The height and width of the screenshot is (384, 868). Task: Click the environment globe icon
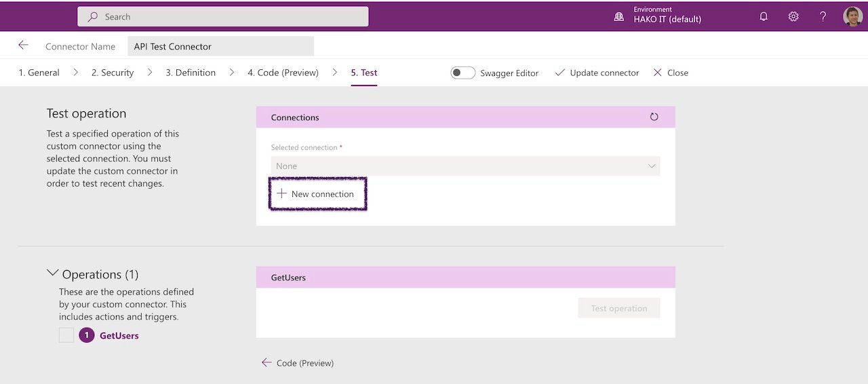point(618,17)
